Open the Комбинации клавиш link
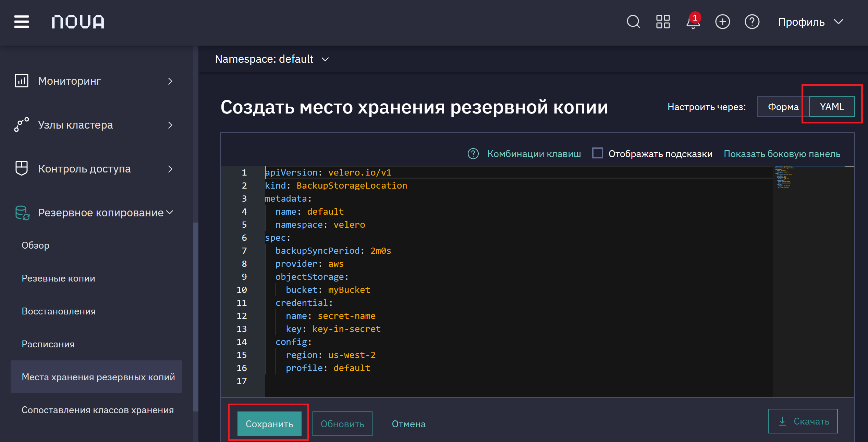The width and height of the screenshot is (868, 442). click(x=534, y=154)
